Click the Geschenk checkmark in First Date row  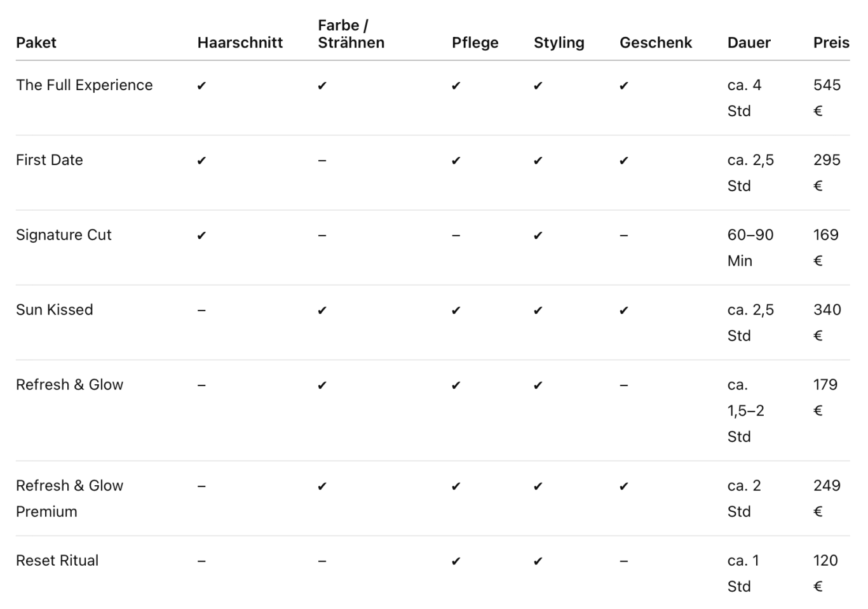pos(624,161)
